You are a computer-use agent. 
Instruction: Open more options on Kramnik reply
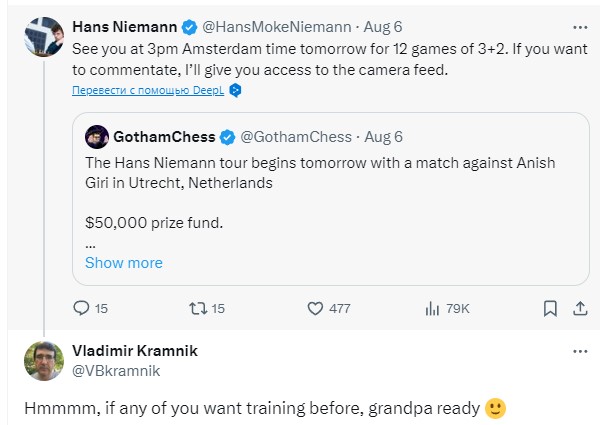(580, 352)
